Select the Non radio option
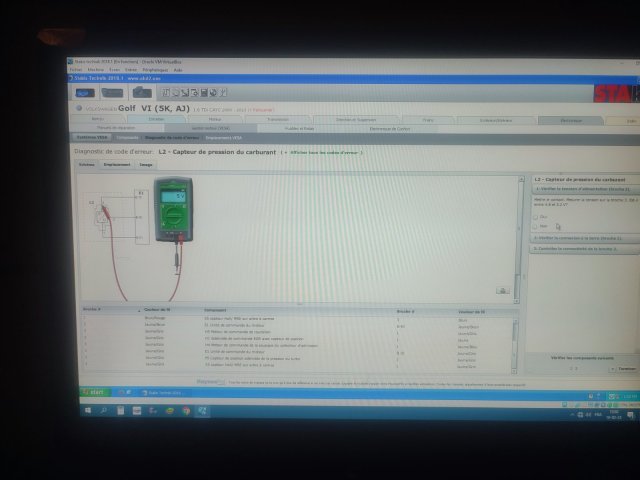 (535, 226)
